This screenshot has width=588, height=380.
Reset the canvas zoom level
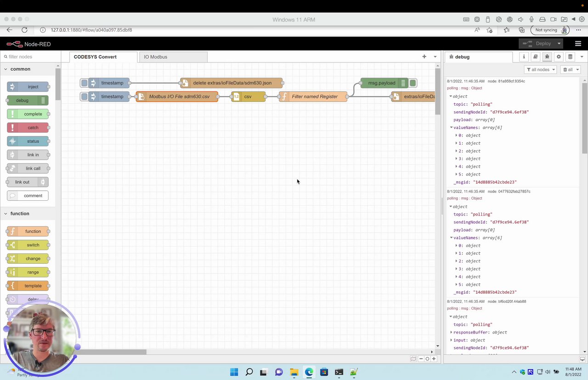(x=427, y=359)
